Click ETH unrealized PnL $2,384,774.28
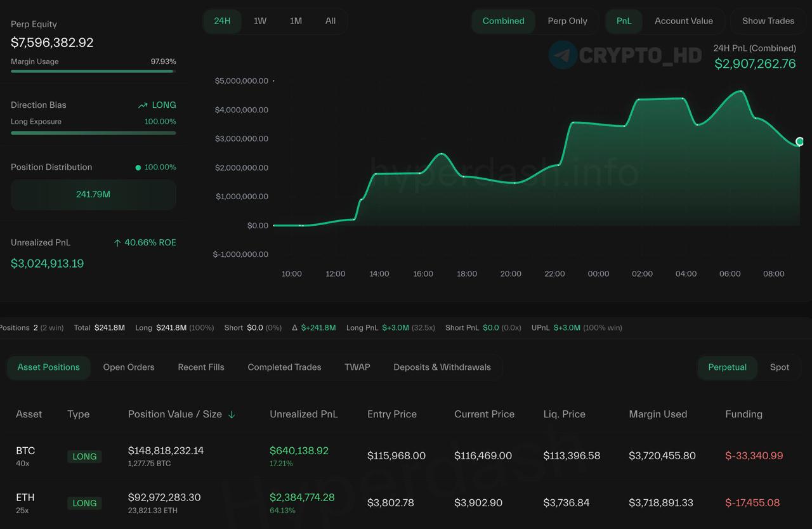 tap(302, 497)
